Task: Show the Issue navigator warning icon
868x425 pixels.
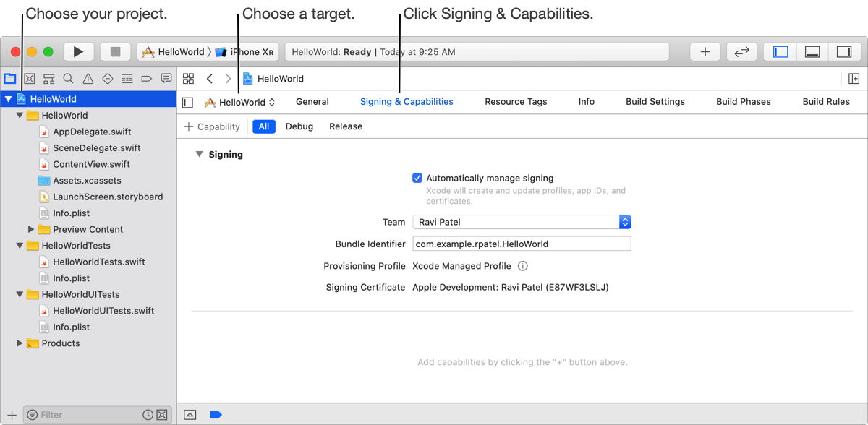Action: 88,78
